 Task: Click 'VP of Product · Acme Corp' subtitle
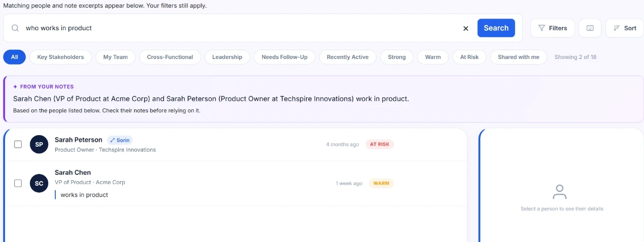(90, 182)
